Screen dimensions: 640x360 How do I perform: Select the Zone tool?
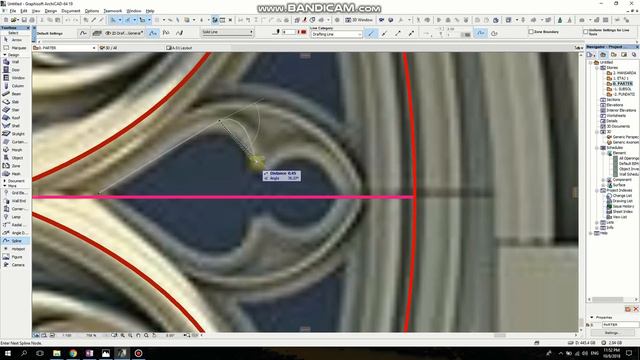(16, 166)
